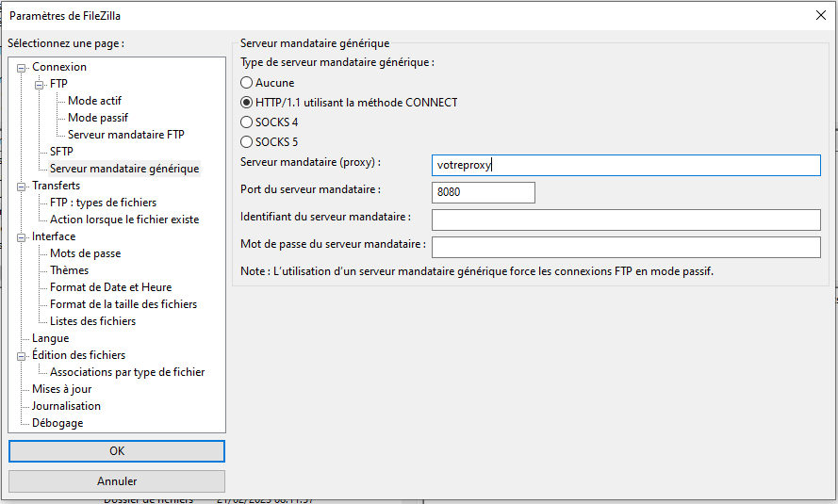The width and height of the screenshot is (838, 504).
Task: Collapse the Connexion tree node
Action: tap(23, 68)
